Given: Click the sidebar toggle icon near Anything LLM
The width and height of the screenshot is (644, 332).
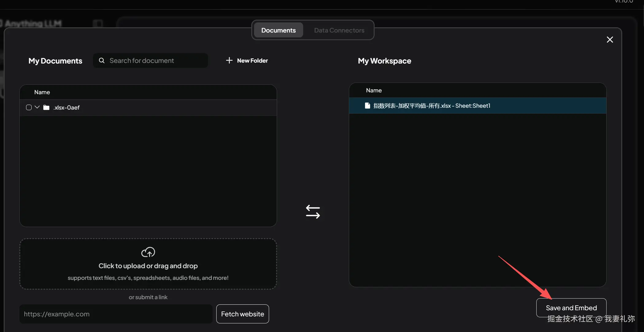Looking at the screenshot, I should coord(98,24).
